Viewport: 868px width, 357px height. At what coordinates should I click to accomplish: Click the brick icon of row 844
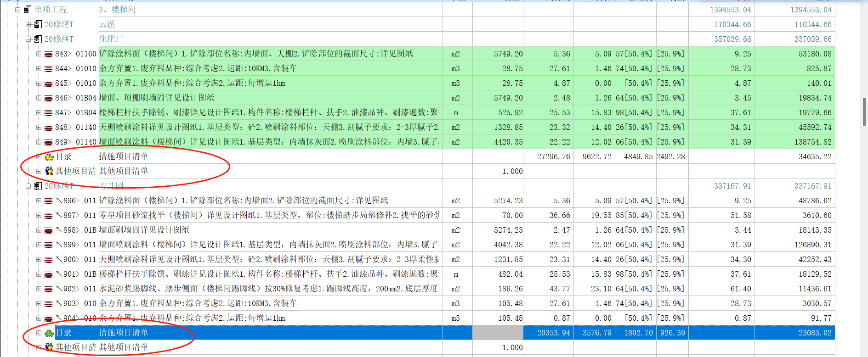click(x=48, y=69)
